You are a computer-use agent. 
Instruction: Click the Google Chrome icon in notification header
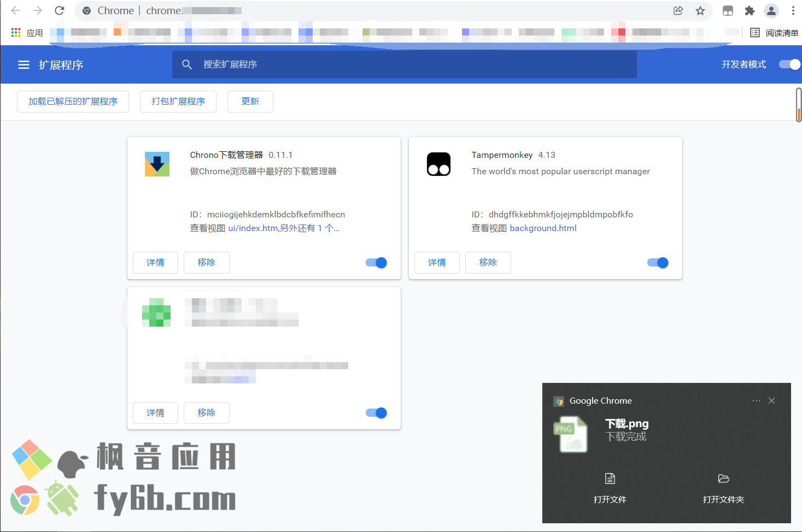click(x=559, y=401)
